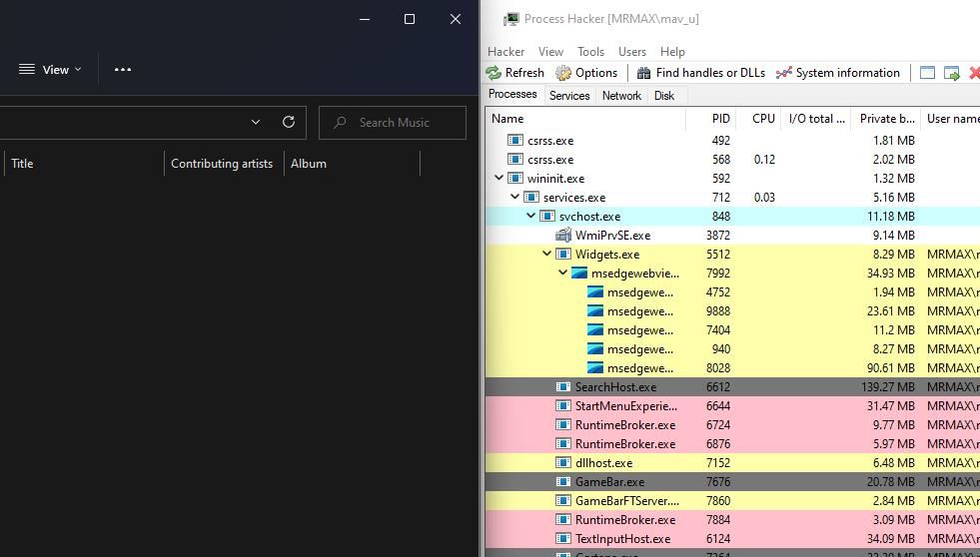Click msedgewebview icon for PID 4752
The image size is (980, 557).
click(x=595, y=292)
